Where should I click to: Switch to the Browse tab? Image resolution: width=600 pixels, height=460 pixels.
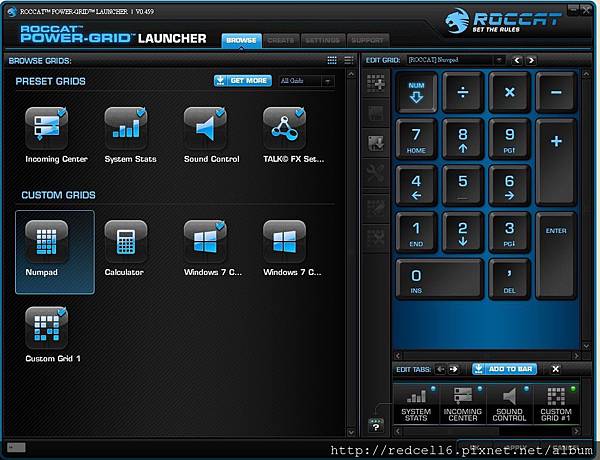point(241,40)
